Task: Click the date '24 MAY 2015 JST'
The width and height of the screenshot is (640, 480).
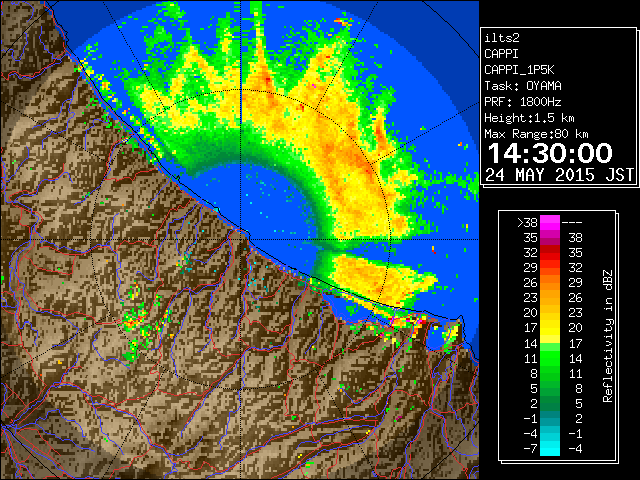Action: tap(559, 175)
